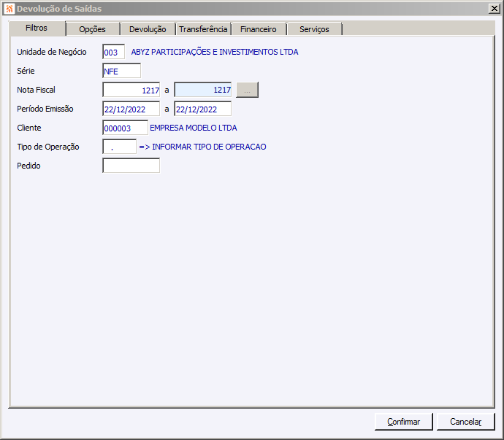
Task: Open the Devolução tab
Action: click(x=148, y=29)
